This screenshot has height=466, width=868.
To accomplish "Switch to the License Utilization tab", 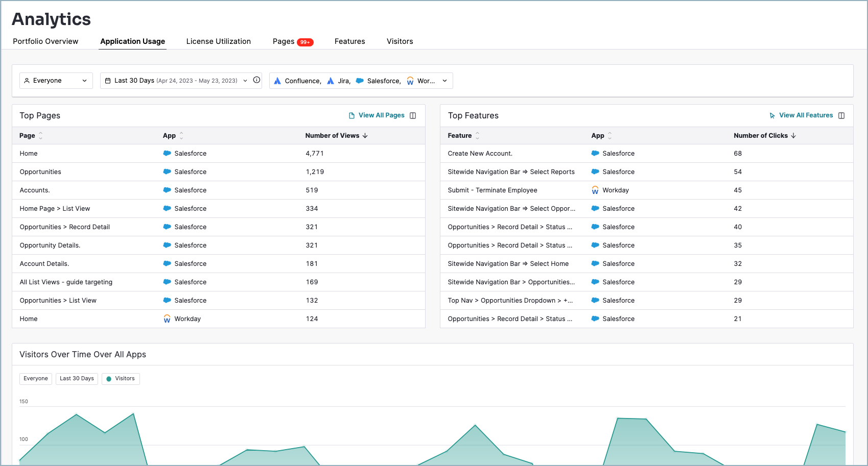I will click(219, 41).
